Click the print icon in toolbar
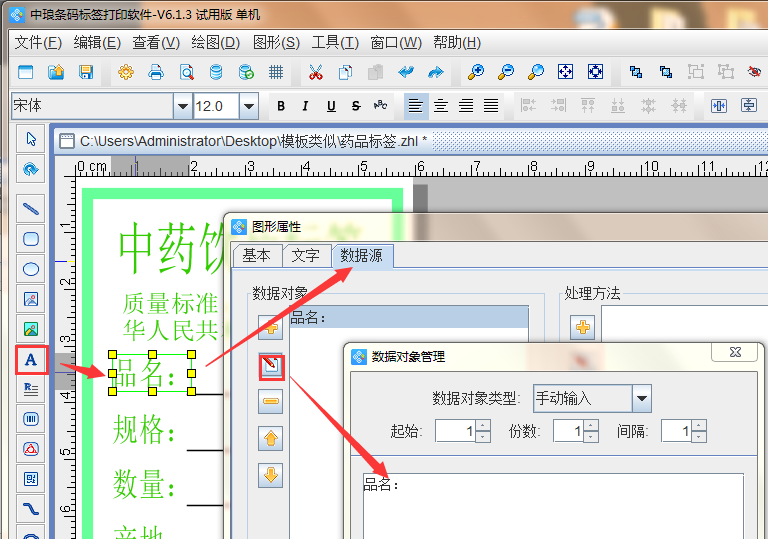This screenshot has height=539, width=768. 156,72
